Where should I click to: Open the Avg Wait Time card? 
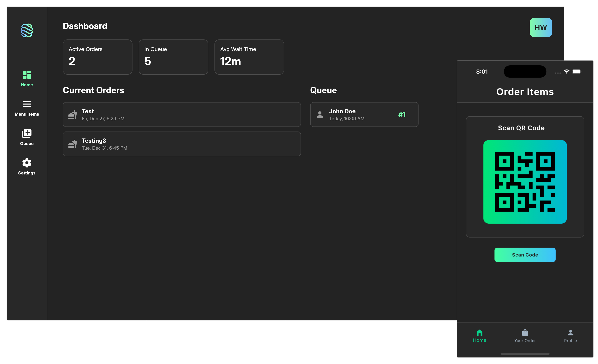249,57
